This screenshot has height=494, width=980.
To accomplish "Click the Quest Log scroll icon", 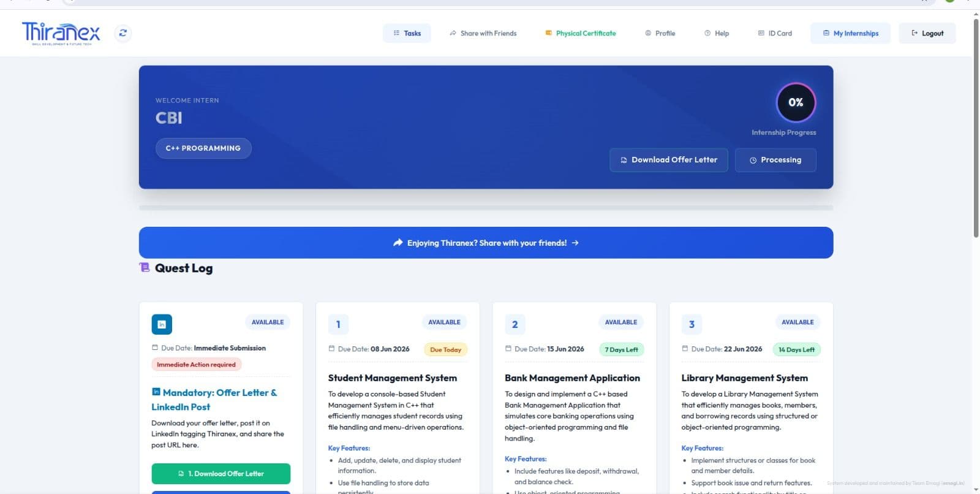I will click(x=145, y=267).
